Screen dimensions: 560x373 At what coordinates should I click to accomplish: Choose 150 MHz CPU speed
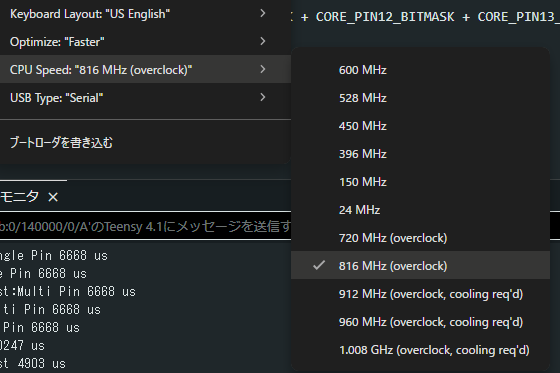point(420,182)
